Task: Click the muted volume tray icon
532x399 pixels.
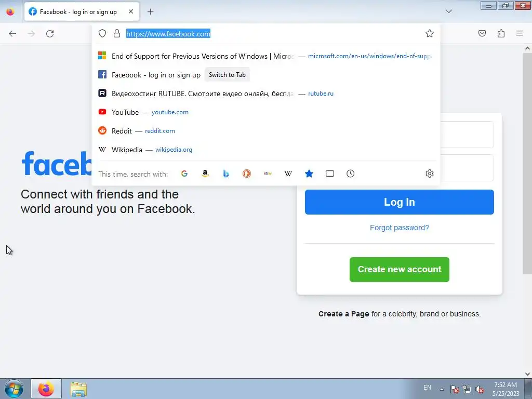Action: [x=480, y=389]
